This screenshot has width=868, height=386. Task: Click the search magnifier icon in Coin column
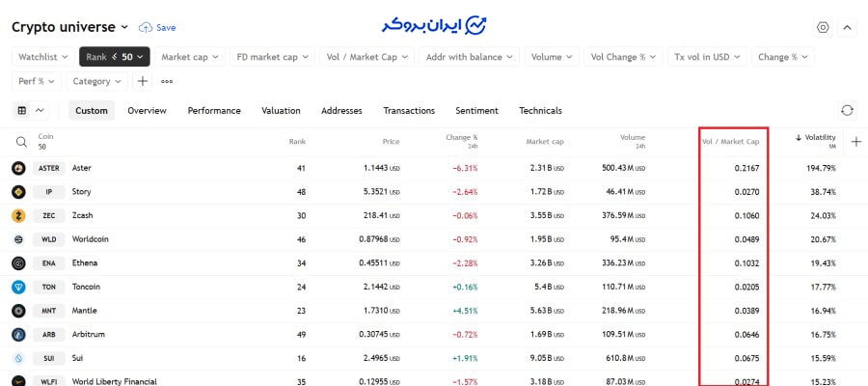tap(21, 142)
